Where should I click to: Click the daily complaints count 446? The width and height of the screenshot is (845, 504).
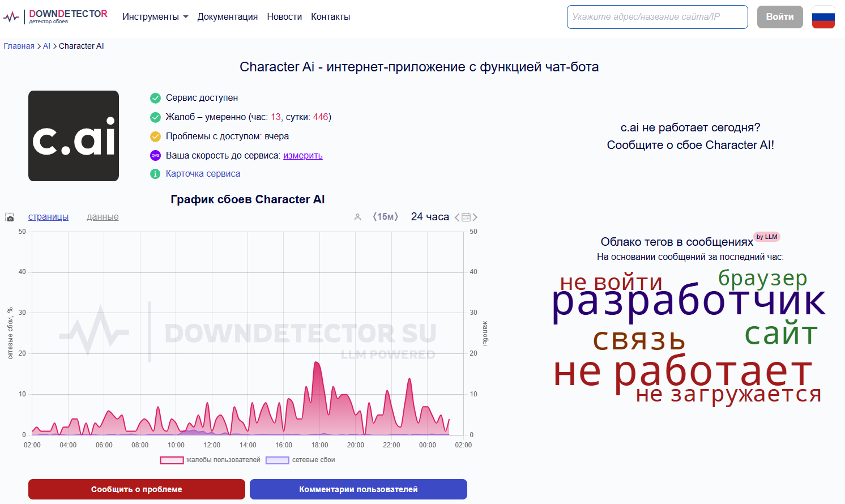point(321,117)
